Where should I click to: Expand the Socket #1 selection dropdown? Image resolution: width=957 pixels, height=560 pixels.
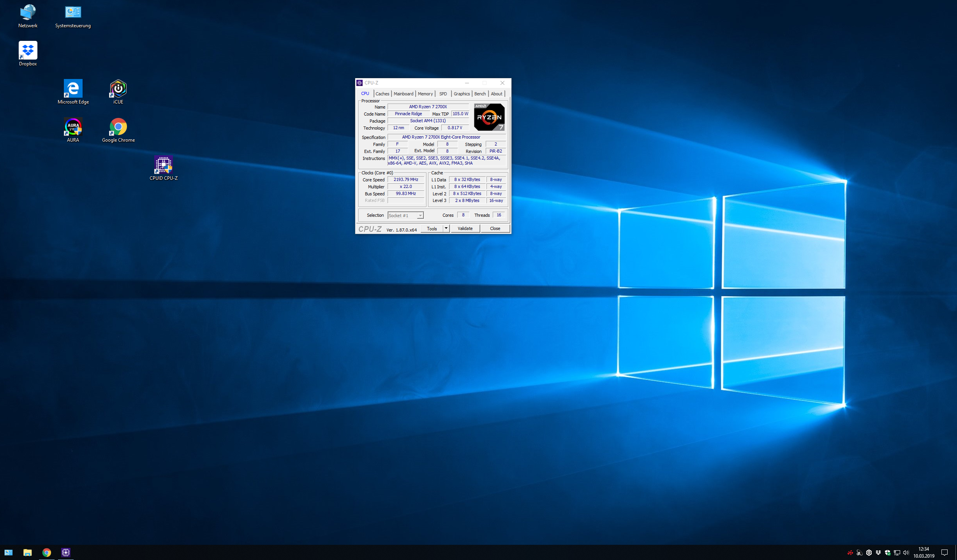pyautogui.click(x=420, y=216)
